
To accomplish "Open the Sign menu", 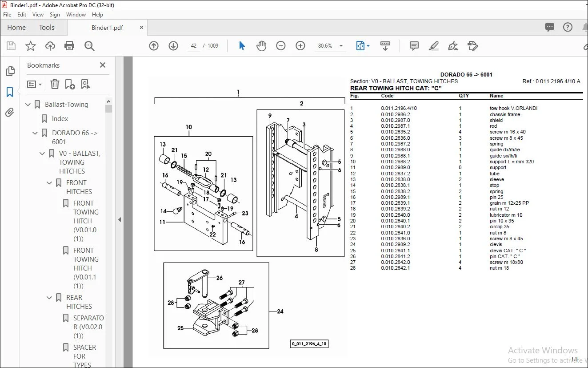I will pos(55,15).
